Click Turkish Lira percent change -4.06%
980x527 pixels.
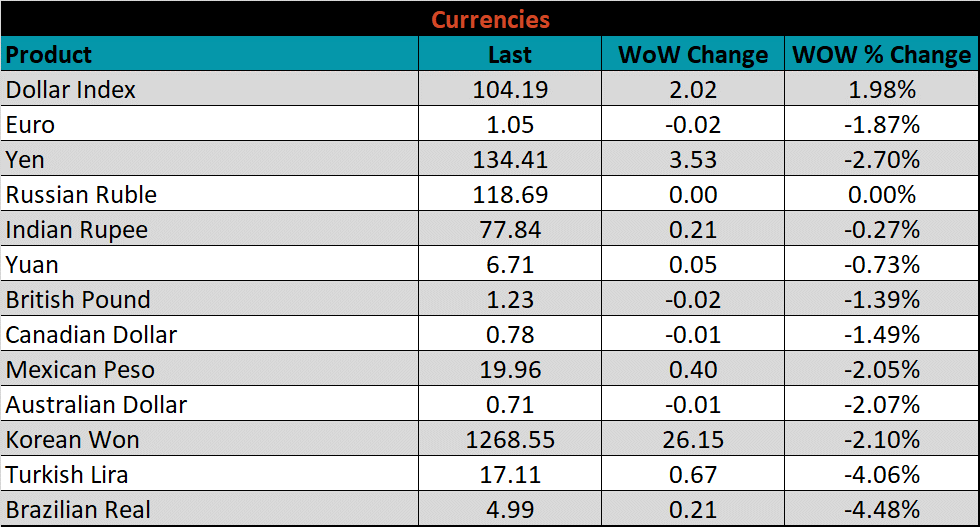click(x=881, y=474)
